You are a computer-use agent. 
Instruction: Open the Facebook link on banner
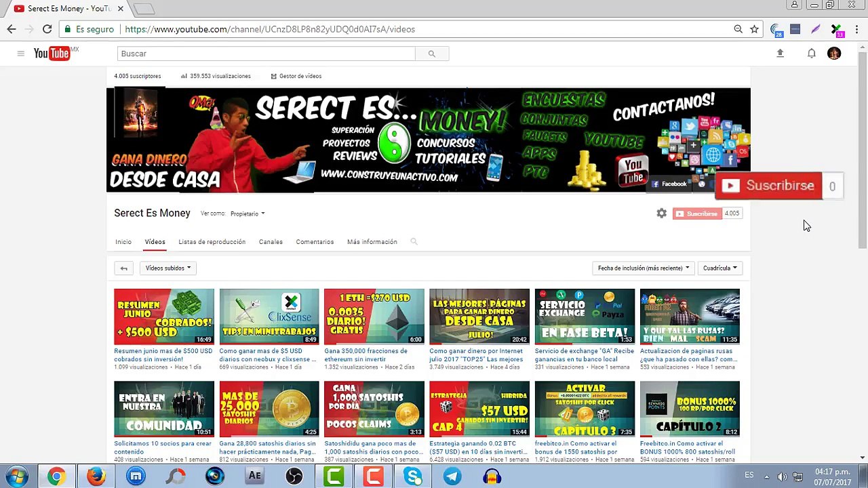[x=669, y=184]
